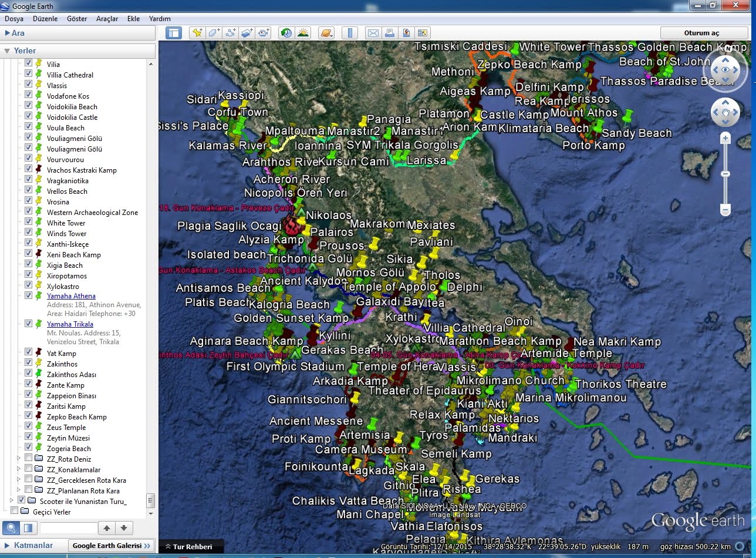Image resolution: width=756 pixels, height=558 pixels.
Task: Open the ruler measurement tool
Action: coord(350,33)
